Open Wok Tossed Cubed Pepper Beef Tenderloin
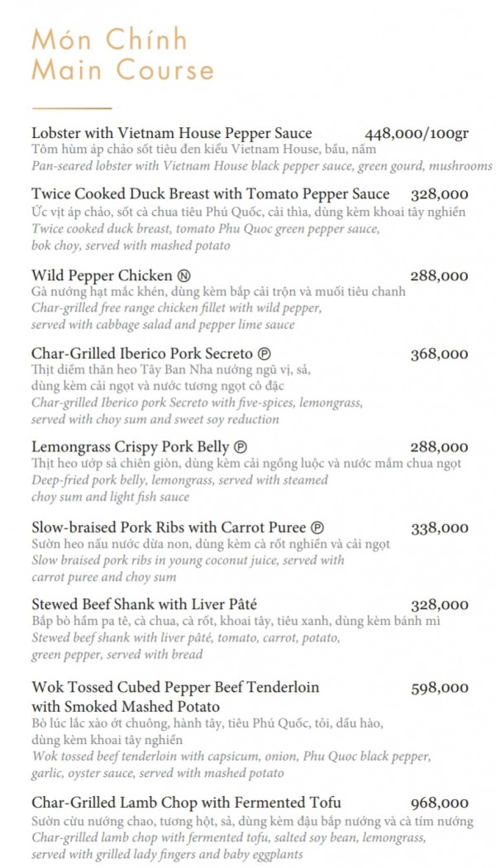Screen dimensions: 496x868 (x=175, y=687)
